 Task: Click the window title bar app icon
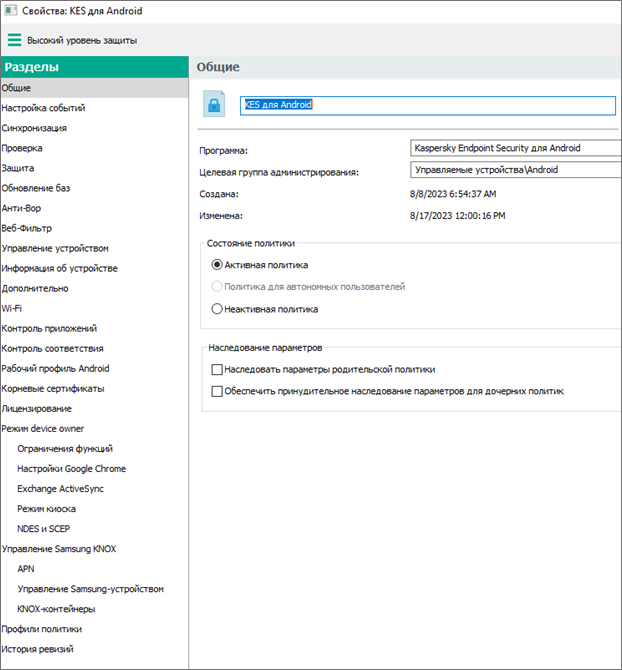[10, 10]
